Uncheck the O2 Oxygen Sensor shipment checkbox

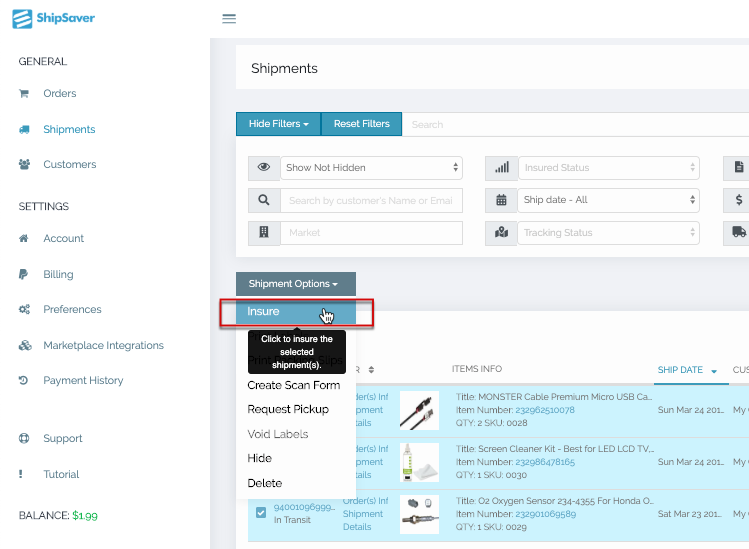[261, 513]
